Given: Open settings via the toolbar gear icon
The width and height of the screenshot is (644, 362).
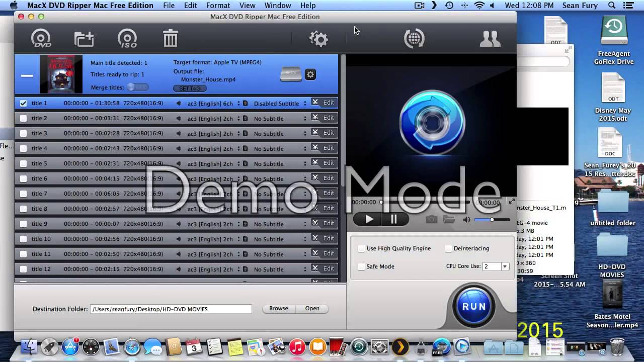Looking at the screenshot, I should 318,39.
